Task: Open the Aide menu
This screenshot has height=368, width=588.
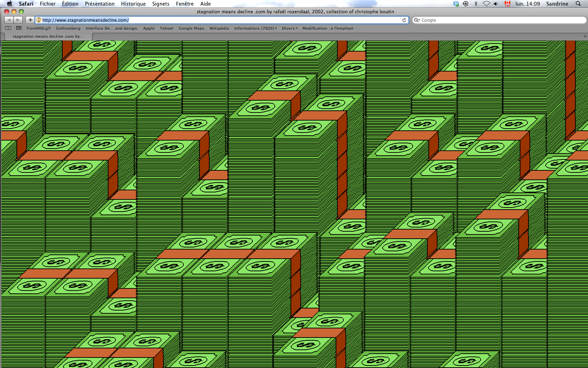Action: coord(205,4)
